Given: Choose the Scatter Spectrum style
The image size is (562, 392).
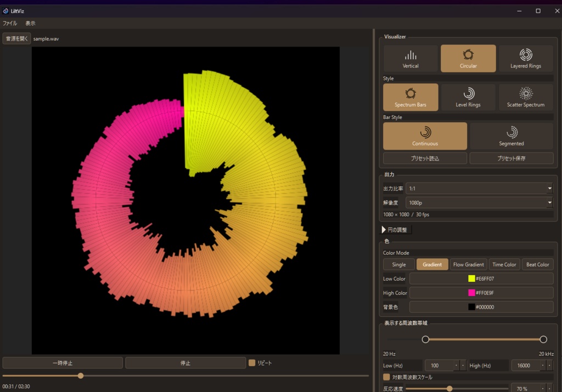Looking at the screenshot, I should [x=526, y=97].
